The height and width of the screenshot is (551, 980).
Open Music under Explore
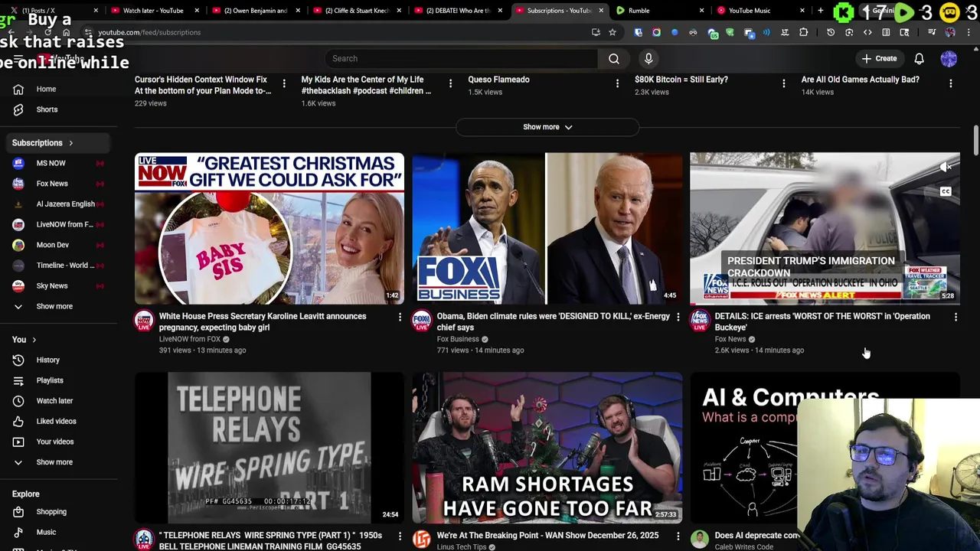pyautogui.click(x=60, y=532)
